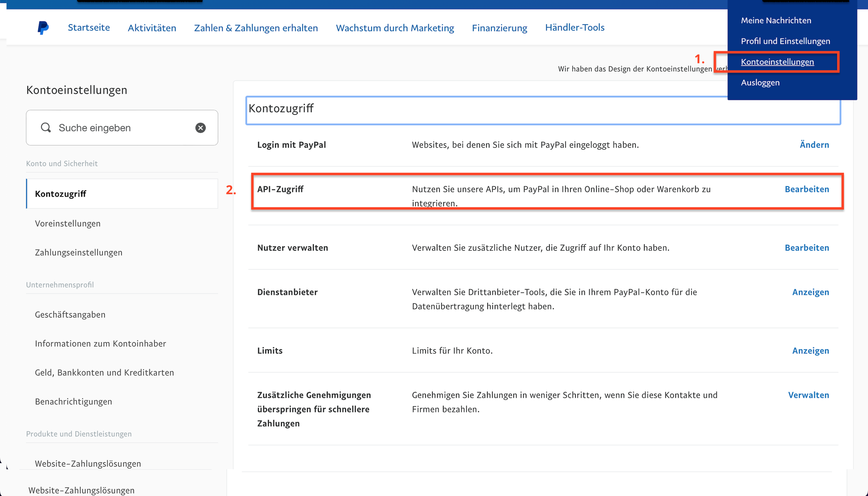Viewport: 868px width, 496px height.
Task: Open the Aktivitäten navigation item
Action: click(152, 28)
